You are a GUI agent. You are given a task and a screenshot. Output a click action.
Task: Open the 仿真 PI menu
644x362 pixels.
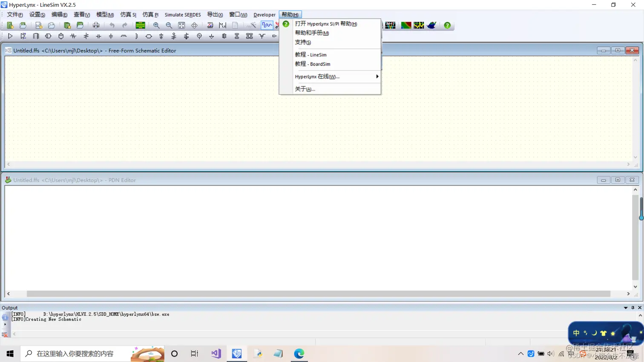[150, 14]
